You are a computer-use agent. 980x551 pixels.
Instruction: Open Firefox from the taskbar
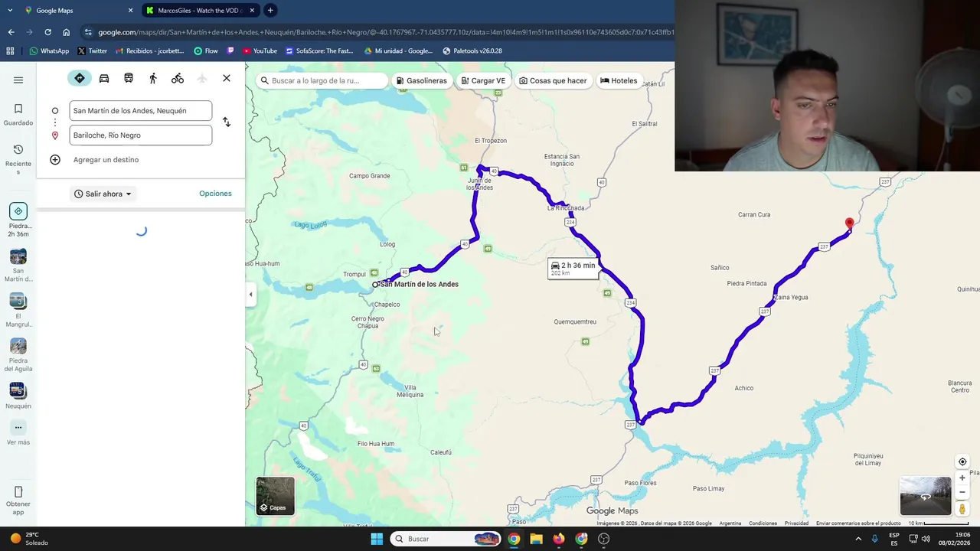559,539
